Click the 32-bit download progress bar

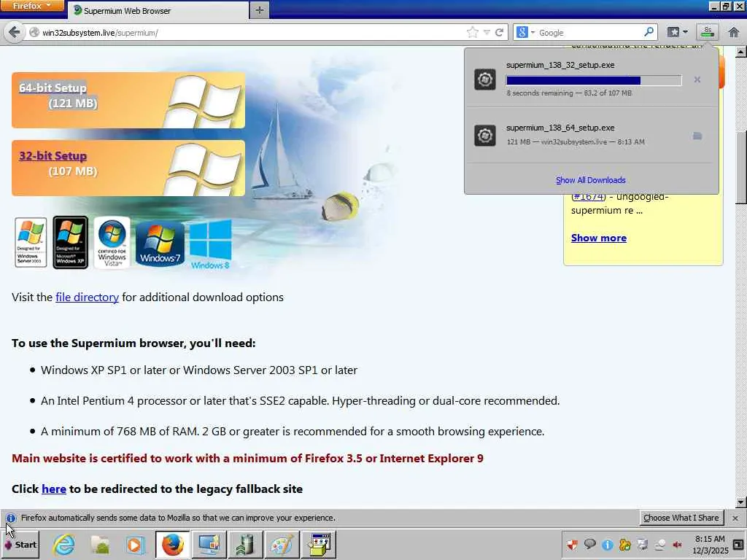(594, 80)
